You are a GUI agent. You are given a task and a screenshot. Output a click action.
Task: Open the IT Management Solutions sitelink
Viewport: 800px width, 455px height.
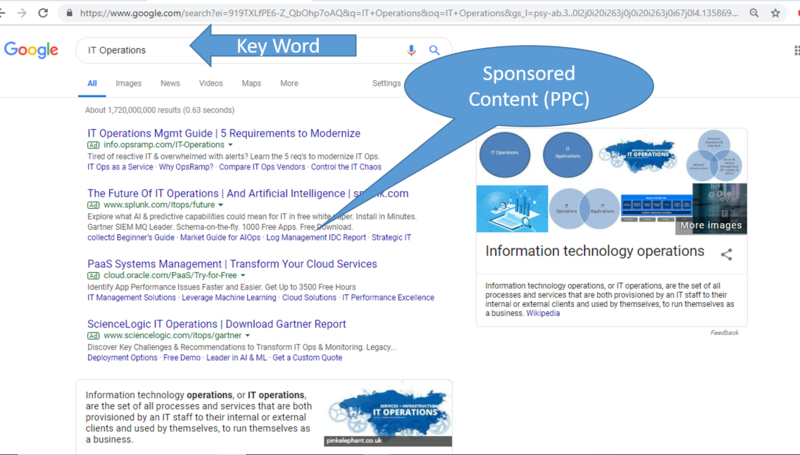click(x=132, y=297)
